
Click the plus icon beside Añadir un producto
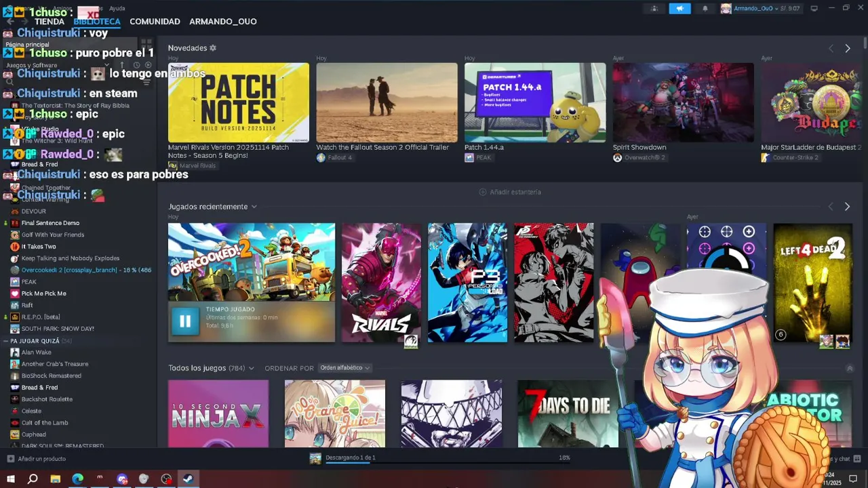pos(11,459)
